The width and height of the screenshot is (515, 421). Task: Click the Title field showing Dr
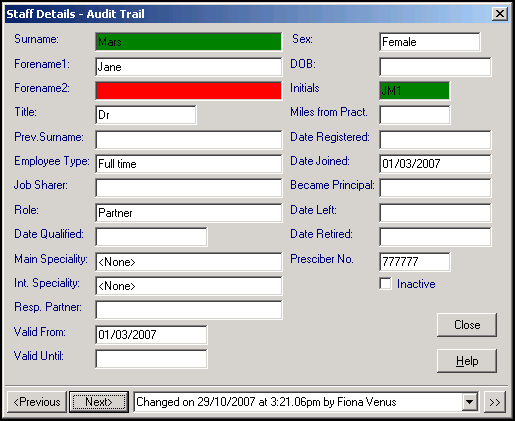tap(146, 115)
